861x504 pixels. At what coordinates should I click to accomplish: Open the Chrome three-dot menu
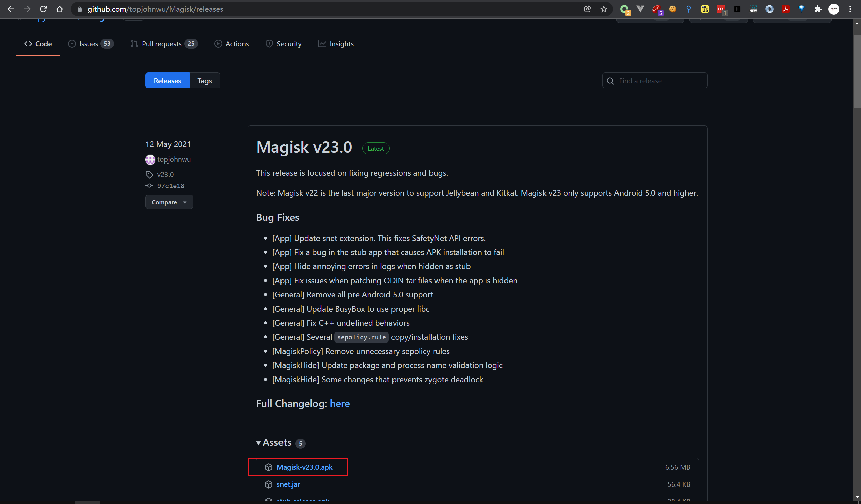coord(850,9)
